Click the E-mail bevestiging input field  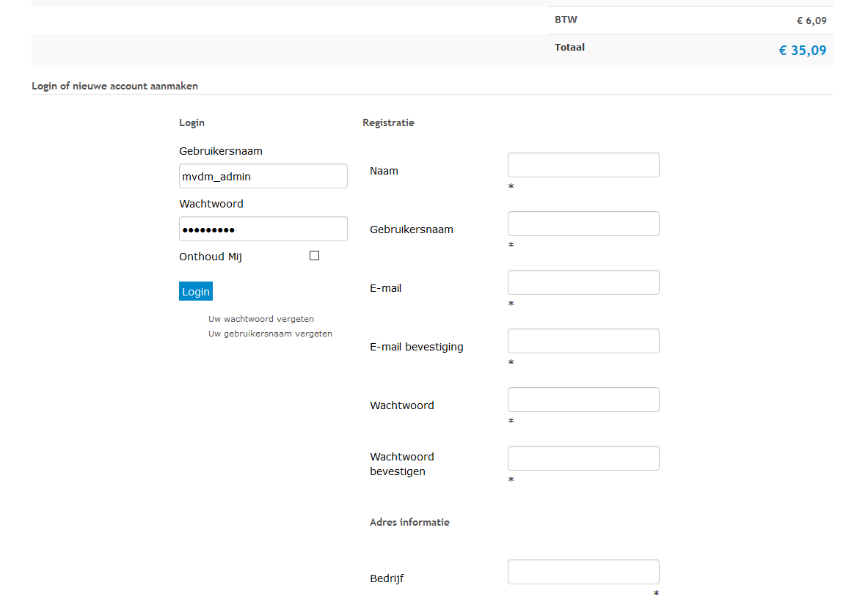[583, 341]
